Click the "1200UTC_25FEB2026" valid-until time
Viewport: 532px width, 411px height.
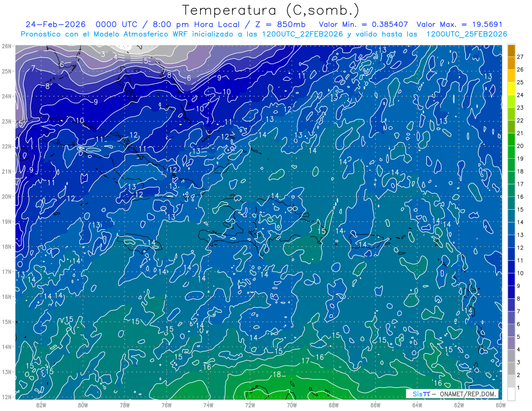(x=467, y=34)
